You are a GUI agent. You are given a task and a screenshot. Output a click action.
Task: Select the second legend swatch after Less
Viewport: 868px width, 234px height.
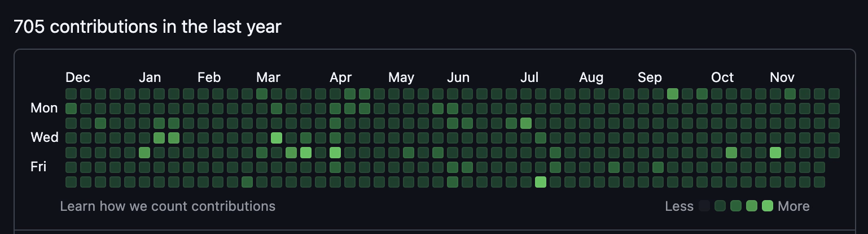point(720,206)
